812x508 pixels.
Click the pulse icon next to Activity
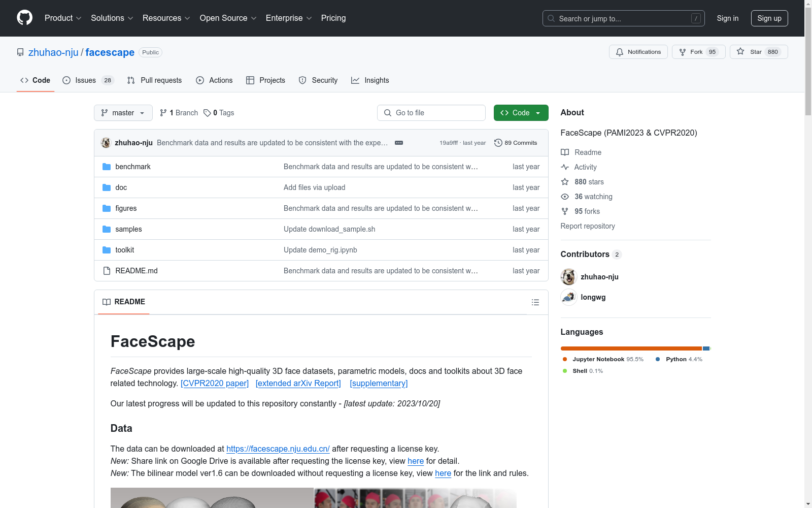(x=565, y=167)
